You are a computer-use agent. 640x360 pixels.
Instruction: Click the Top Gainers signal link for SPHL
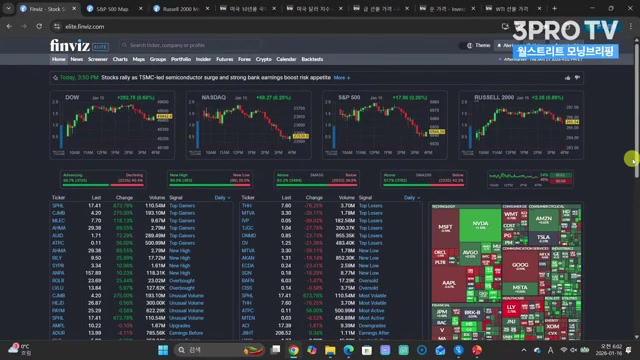click(182, 206)
